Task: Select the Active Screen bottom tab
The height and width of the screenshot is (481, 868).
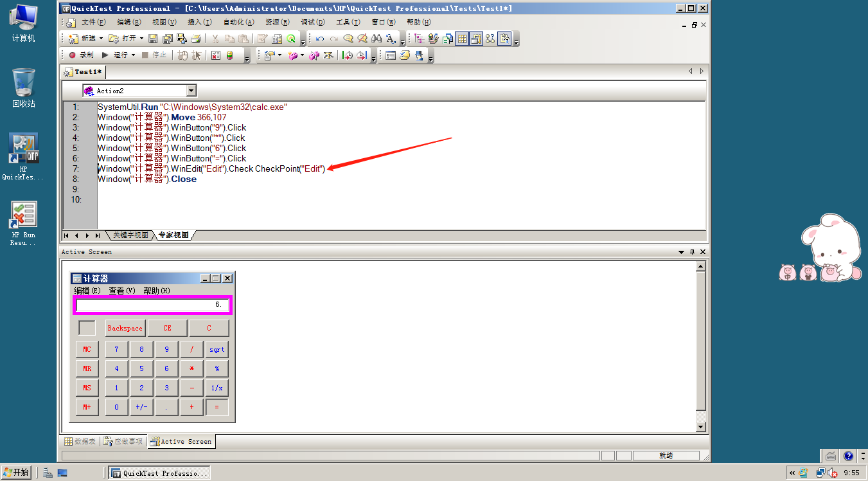Action: click(181, 442)
